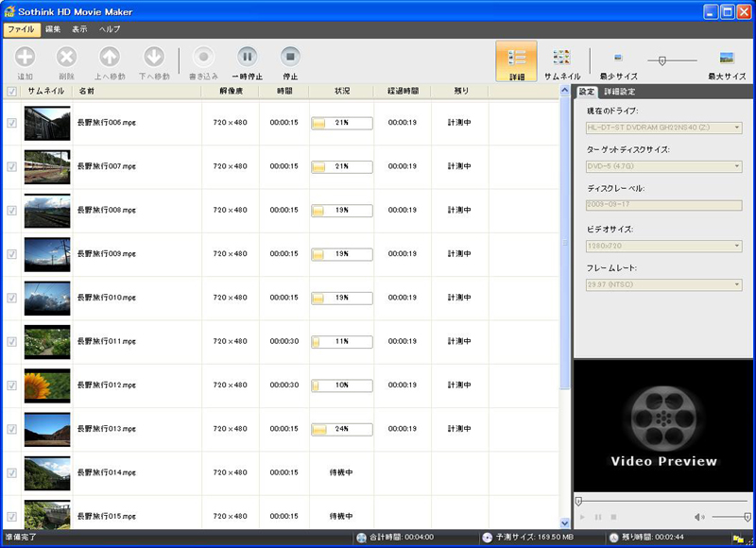The height and width of the screenshot is (548, 756).
Task: Pause burning with the 一時停止 icon
Action: 247,58
